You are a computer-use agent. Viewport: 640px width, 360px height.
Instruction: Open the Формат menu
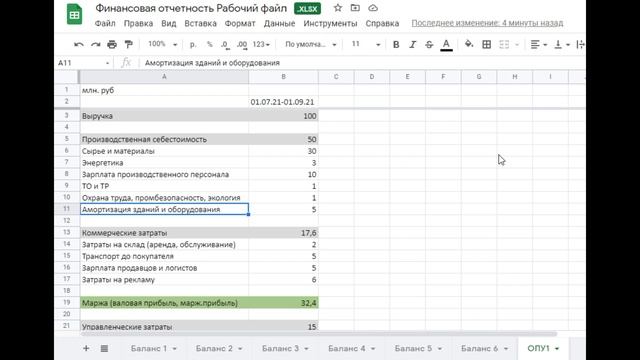[x=240, y=23]
